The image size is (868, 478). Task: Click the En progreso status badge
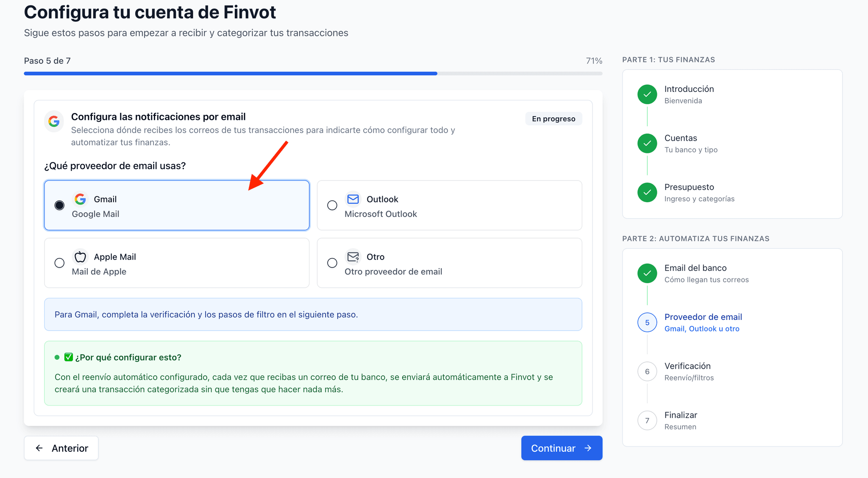[554, 119]
